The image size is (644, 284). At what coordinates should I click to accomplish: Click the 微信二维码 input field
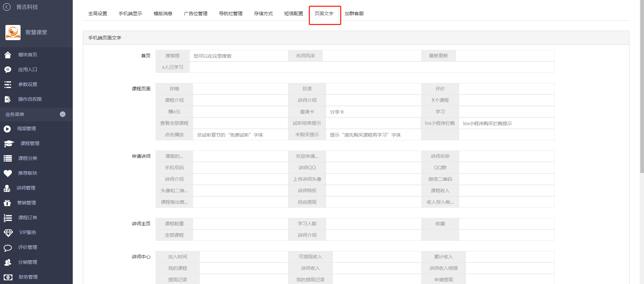(507, 179)
